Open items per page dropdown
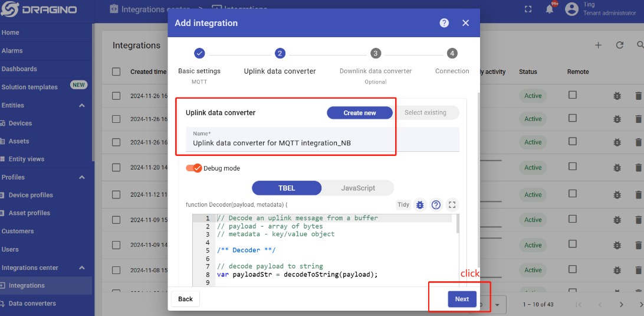 [x=492, y=305]
